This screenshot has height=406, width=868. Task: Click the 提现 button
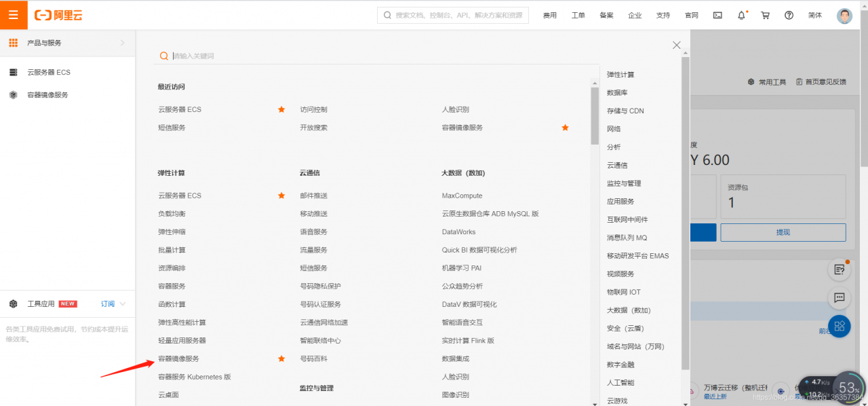click(x=783, y=232)
